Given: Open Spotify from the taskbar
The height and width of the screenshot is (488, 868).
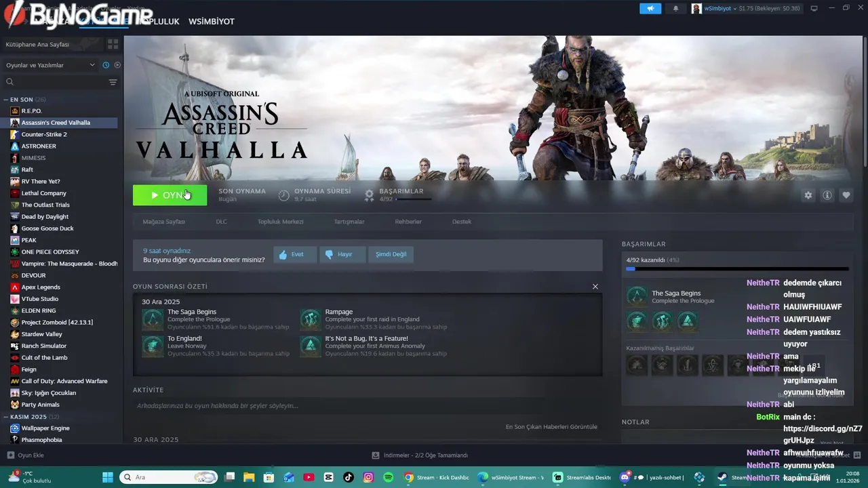Looking at the screenshot, I should pyautogui.click(x=388, y=477).
